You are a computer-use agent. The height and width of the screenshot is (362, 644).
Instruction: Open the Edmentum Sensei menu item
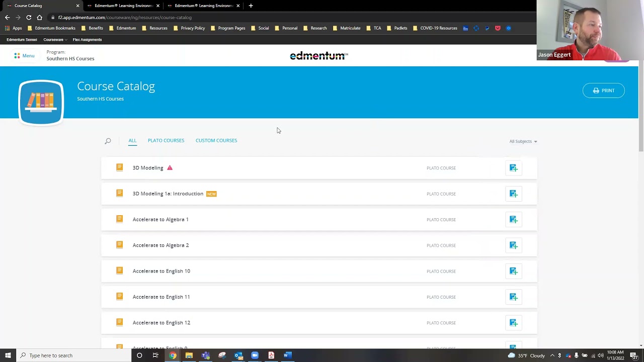pyautogui.click(x=22, y=40)
